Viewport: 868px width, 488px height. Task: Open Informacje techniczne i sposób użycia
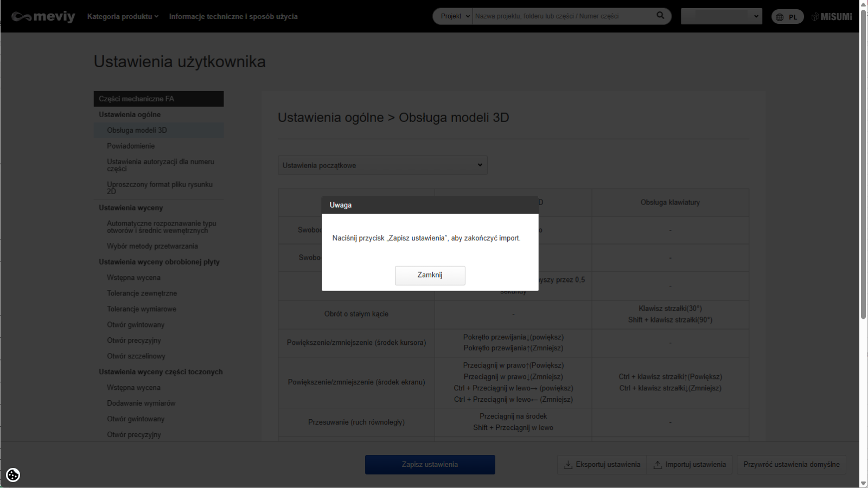pyautogui.click(x=233, y=16)
